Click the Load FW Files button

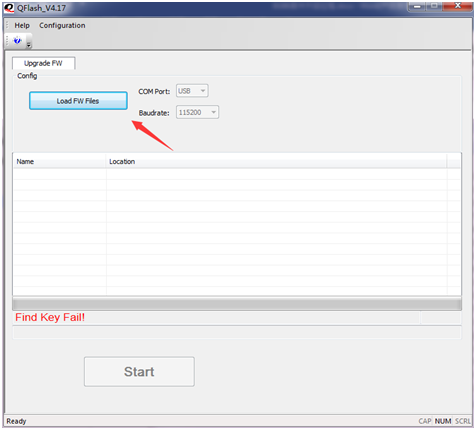click(78, 101)
